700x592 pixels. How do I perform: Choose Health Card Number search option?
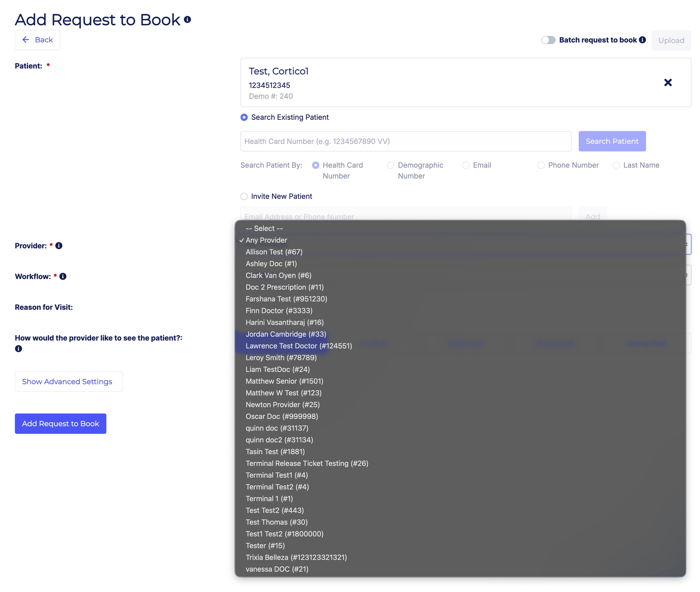315,165
